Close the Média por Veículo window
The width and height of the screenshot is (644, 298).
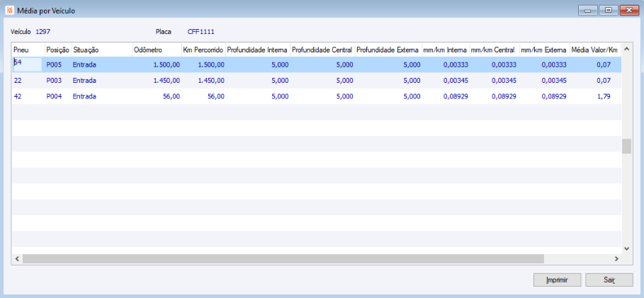point(628,11)
